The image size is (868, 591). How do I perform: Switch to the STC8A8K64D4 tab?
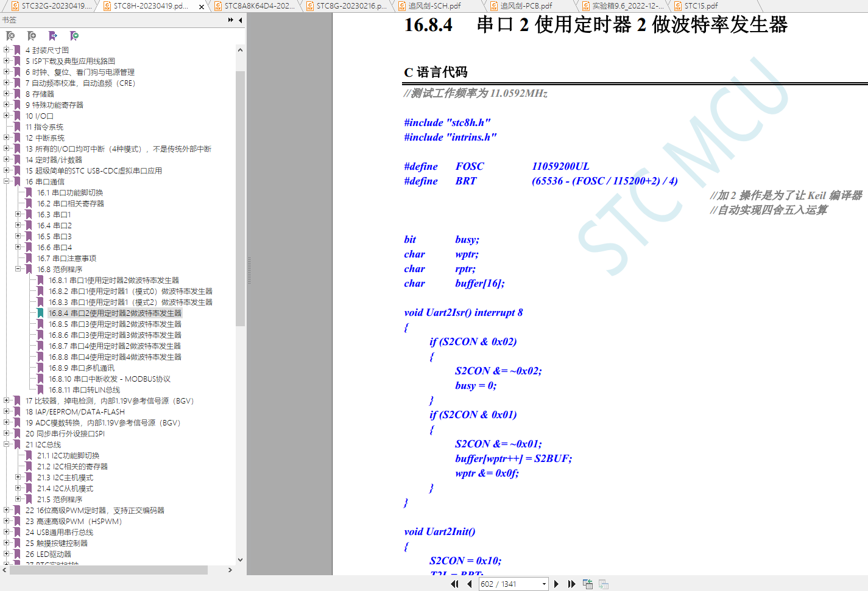tap(255, 6)
